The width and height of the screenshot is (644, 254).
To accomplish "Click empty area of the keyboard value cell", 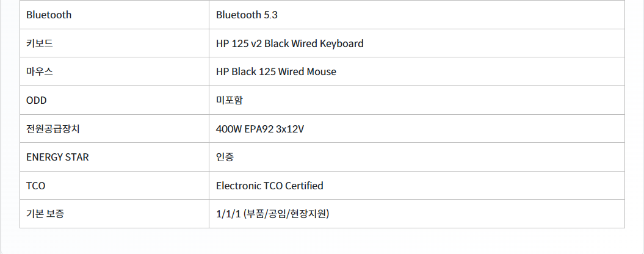I will [493, 43].
